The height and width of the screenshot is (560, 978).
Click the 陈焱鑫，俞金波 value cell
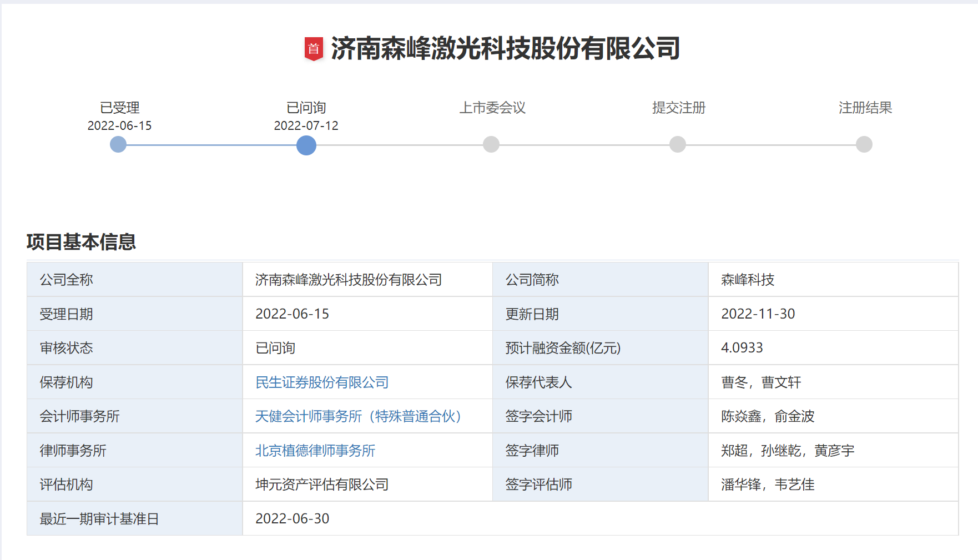(834, 416)
